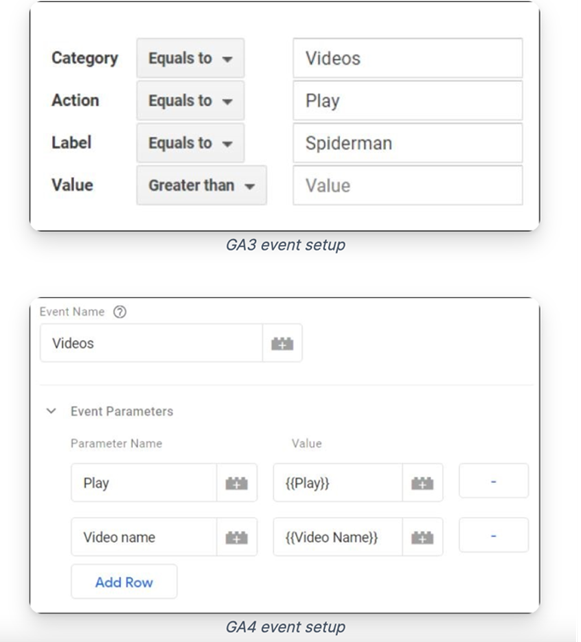Open the Event Name help question-mark icon
Image resolution: width=581 pixels, height=642 pixels.
coord(120,312)
